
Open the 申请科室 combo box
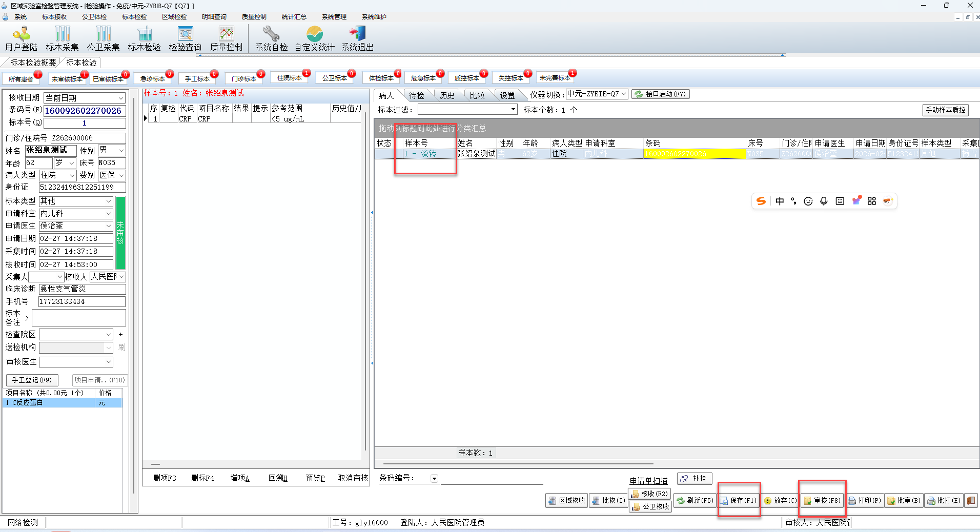click(x=108, y=213)
